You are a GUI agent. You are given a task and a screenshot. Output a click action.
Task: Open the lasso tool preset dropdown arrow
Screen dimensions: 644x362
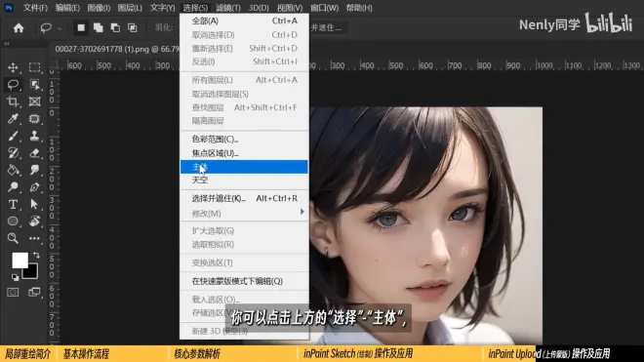(x=60, y=28)
